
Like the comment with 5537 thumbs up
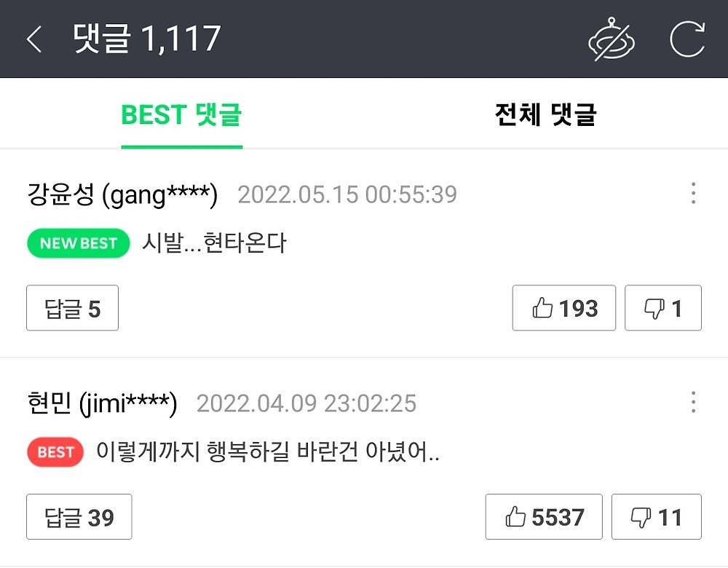(544, 517)
